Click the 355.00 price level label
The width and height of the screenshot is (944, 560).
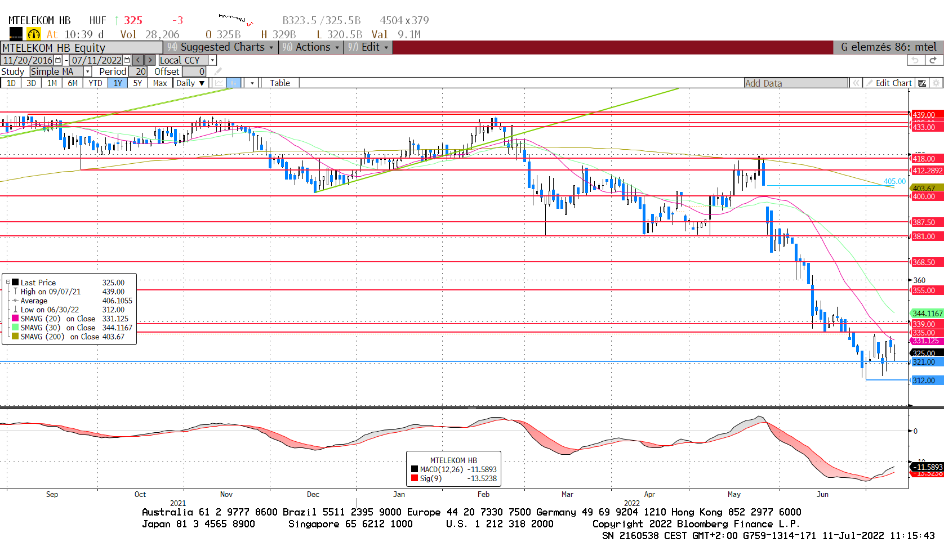click(927, 290)
